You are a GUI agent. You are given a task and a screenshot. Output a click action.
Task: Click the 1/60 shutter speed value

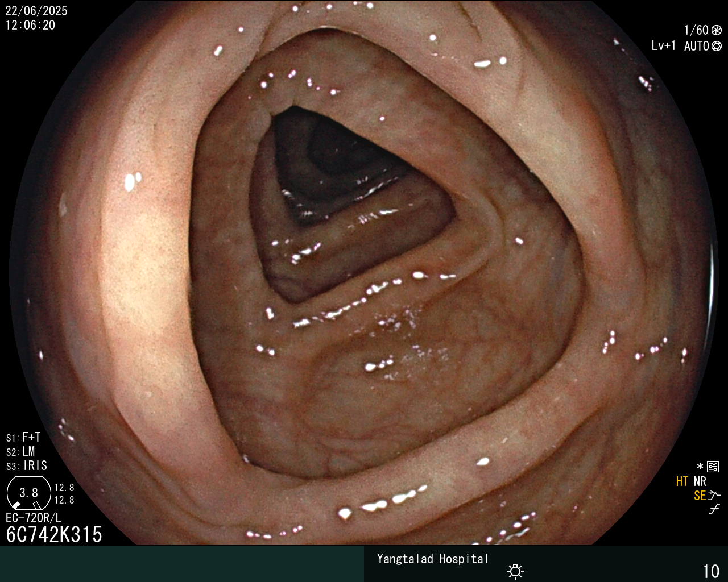[696, 30]
